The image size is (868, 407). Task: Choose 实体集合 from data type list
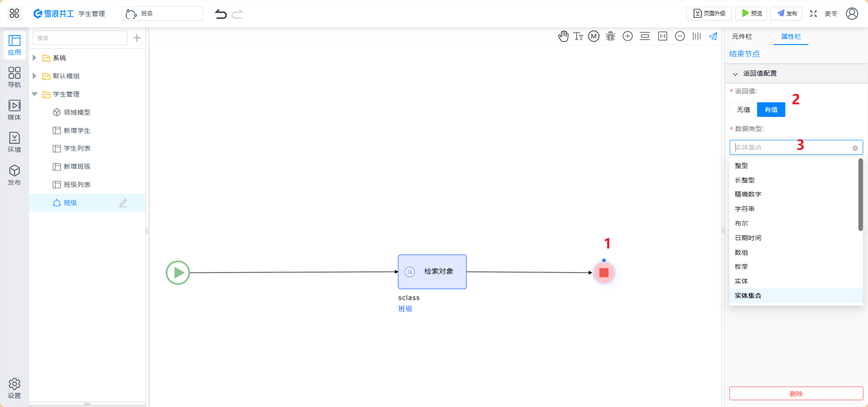coord(796,296)
